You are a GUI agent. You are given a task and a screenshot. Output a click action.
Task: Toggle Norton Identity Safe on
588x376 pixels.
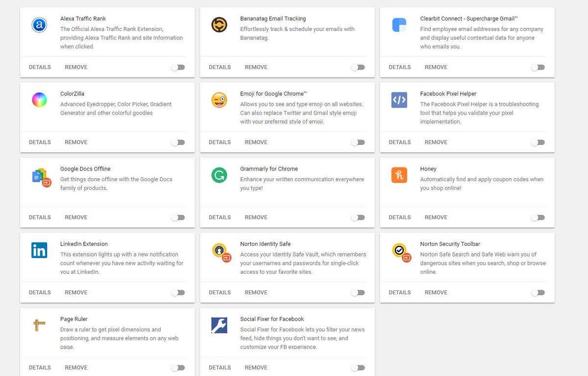click(358, 293)
